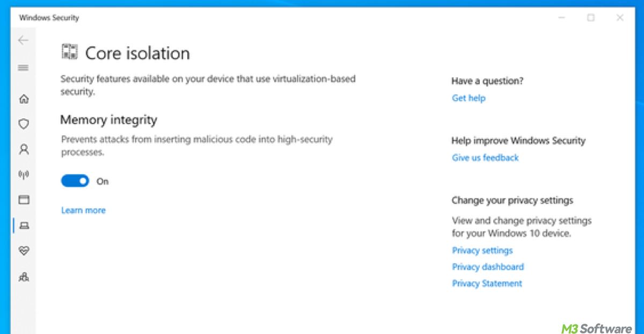Minimize the Windows Security window
This screenshot has width=644, height=334.
pos(562,18)
